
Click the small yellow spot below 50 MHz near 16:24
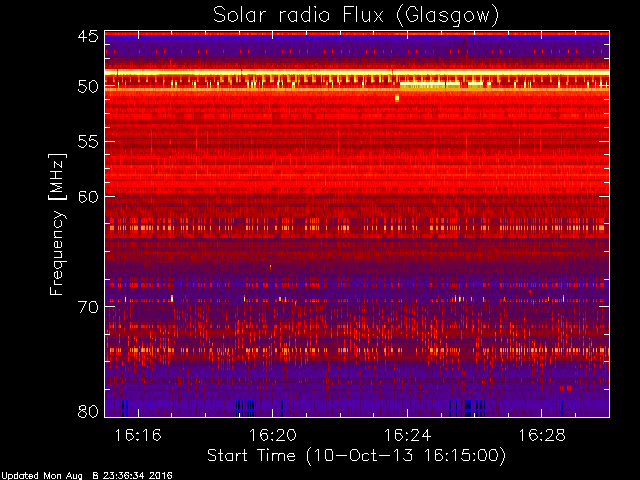click(397, 98)
